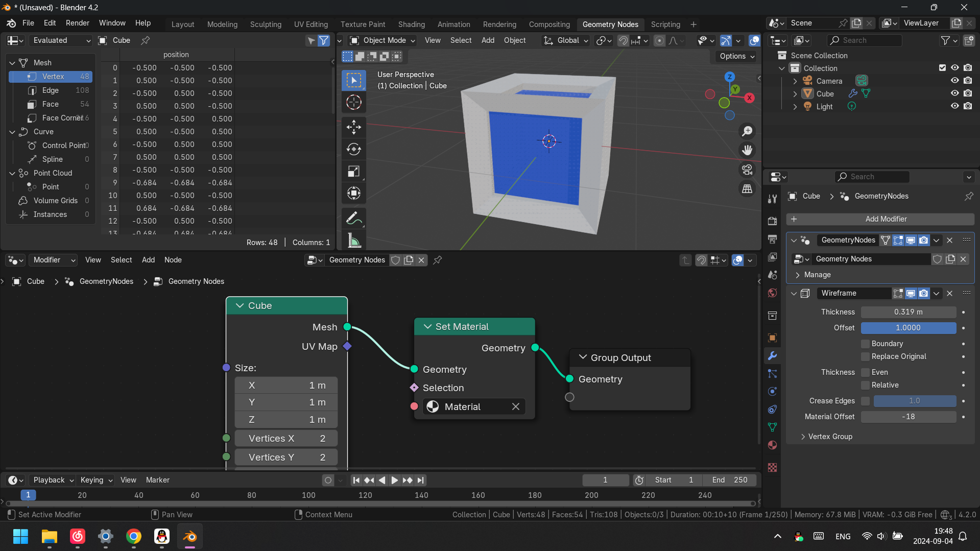Click the outliner Search field
The height and width of the screenshot is (551, 980).
coord(865,40)
